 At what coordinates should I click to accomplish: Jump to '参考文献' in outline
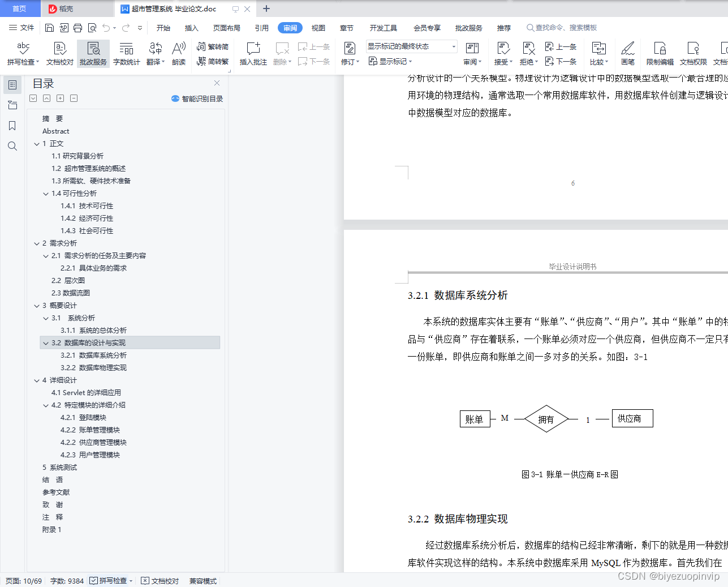coord(56,492)
